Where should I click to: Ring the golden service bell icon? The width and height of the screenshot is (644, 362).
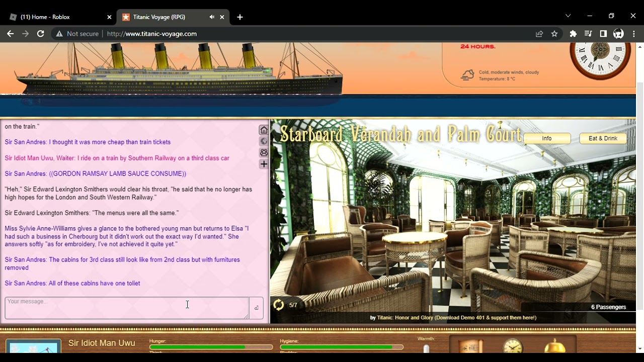click(555, 346)
